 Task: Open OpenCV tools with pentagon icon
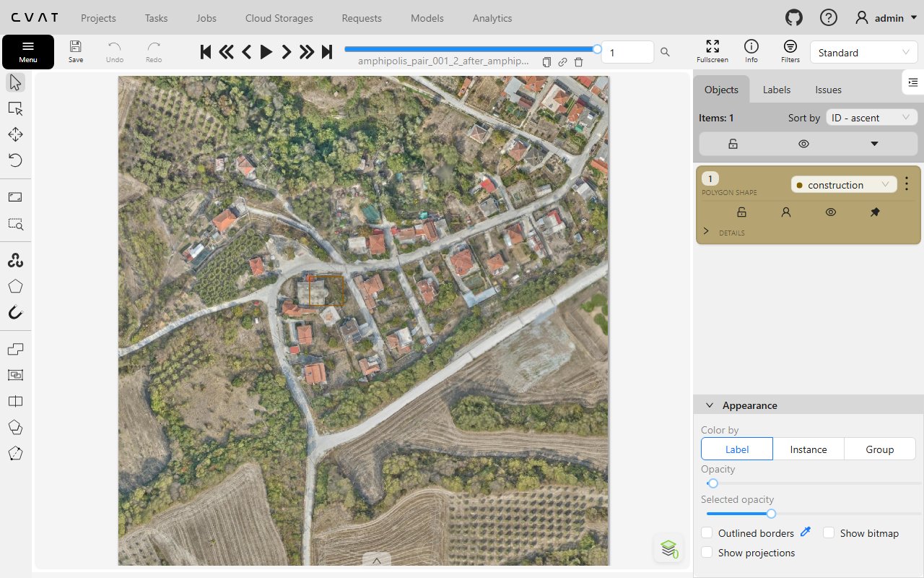click(x=15, y=286)
